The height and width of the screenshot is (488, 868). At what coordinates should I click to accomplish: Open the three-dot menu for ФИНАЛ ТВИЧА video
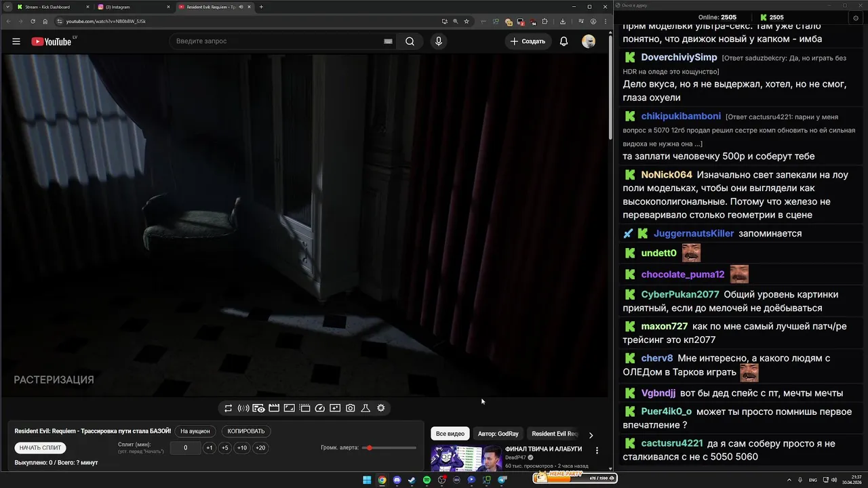point(597,450)
